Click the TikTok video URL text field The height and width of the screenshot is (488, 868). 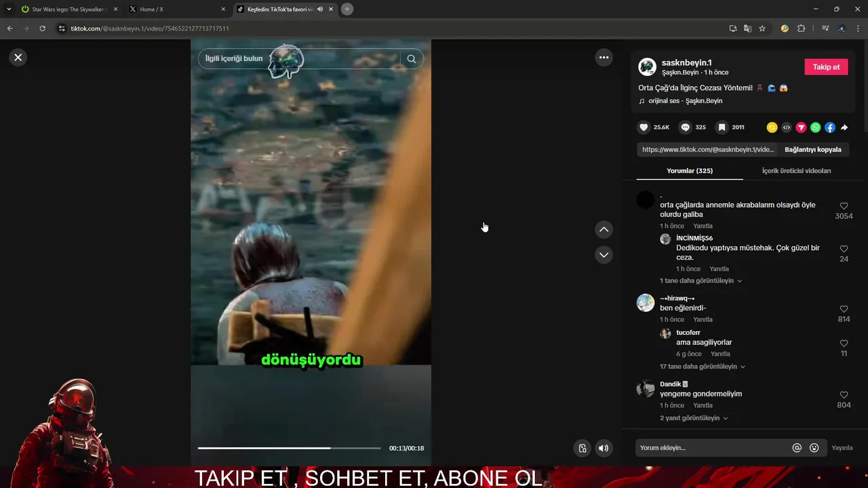pos(707,150)
